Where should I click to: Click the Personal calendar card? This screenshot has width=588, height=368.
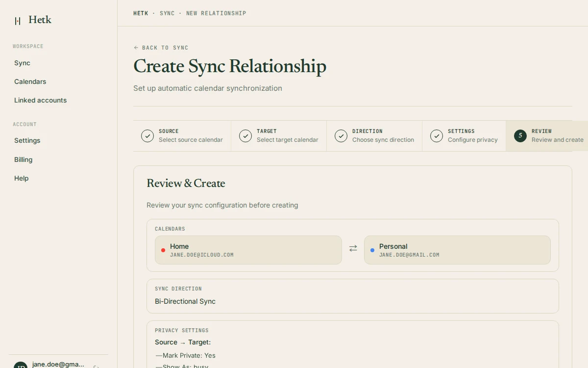coord(457,250)
